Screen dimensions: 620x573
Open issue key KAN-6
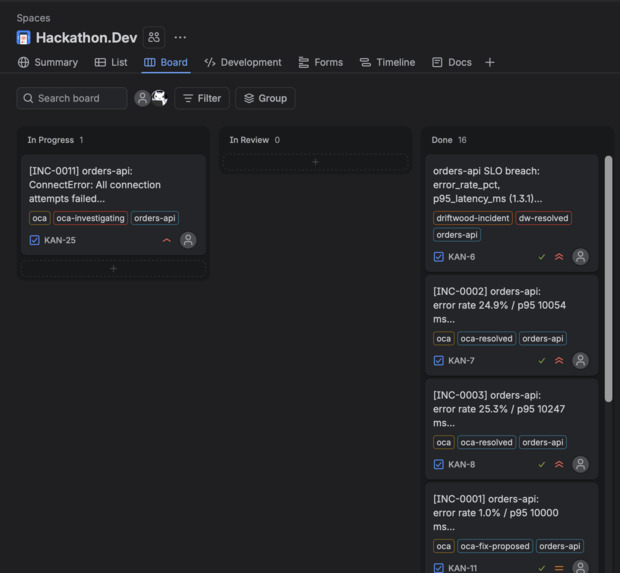tap(461, 257)
